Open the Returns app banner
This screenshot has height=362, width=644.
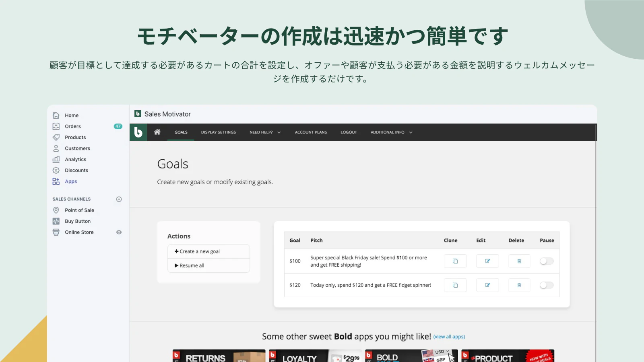point(219,356)
